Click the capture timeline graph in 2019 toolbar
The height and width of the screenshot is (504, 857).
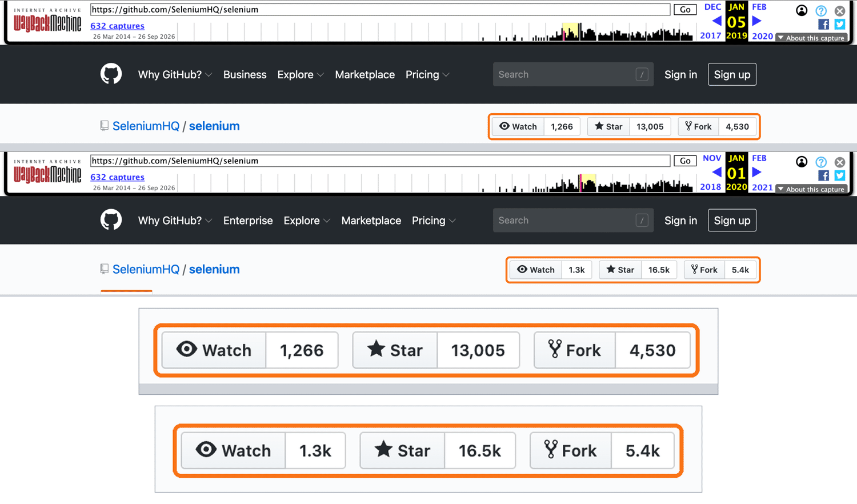435,31
